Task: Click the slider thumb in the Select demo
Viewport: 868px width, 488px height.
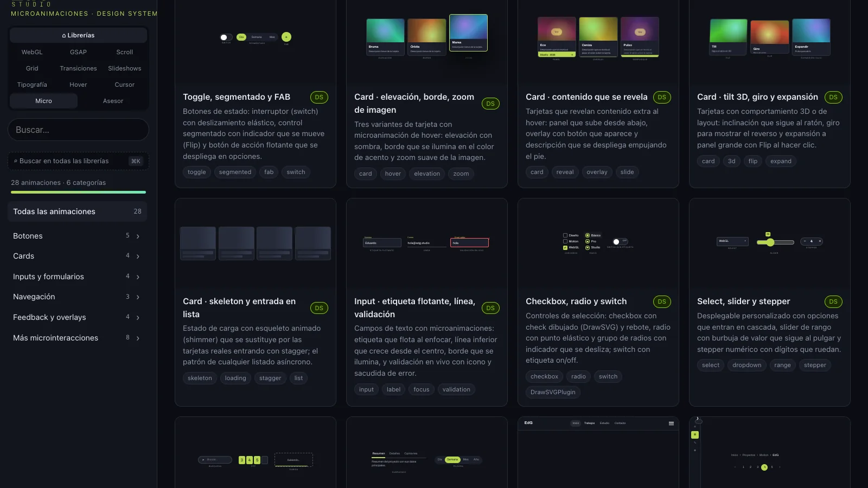Action: 770,242
